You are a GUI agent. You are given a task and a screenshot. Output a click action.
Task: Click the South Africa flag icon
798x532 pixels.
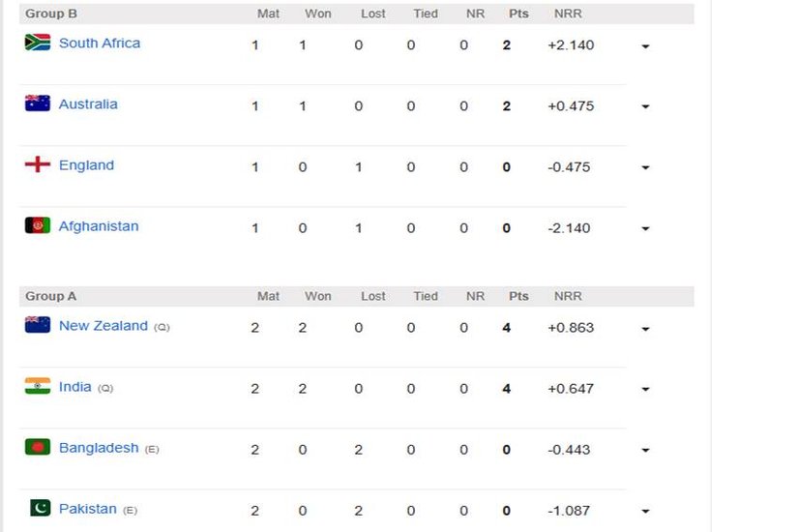(x=38, y=43)
